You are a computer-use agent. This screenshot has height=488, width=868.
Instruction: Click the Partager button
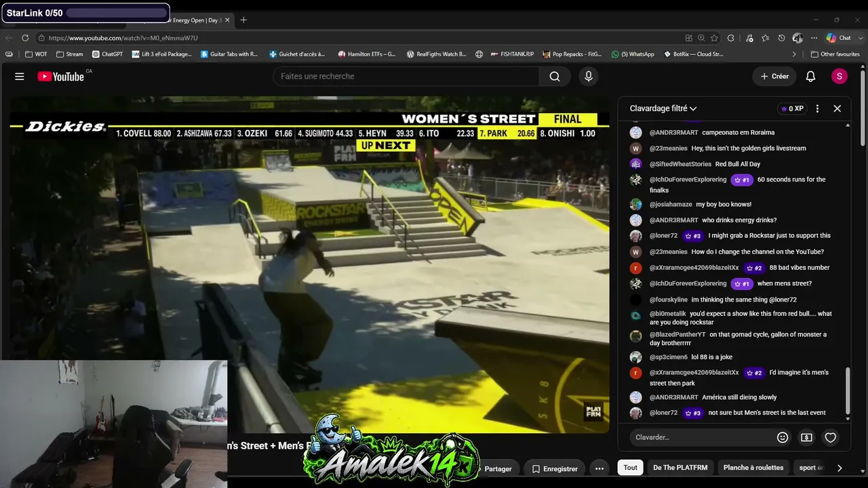pos(498,468)
